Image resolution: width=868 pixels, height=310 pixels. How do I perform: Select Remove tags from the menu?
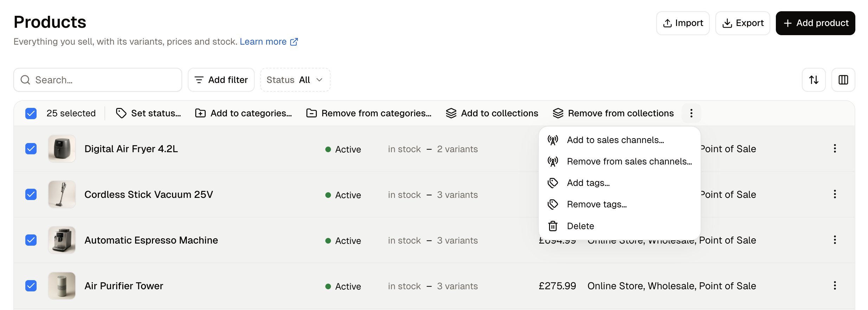click(619, 205)
